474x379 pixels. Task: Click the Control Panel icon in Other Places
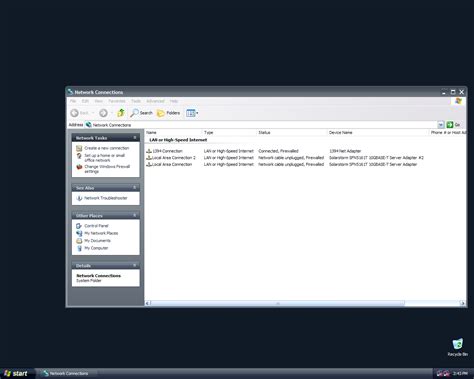pyautogui.click(x=79, y=226)
